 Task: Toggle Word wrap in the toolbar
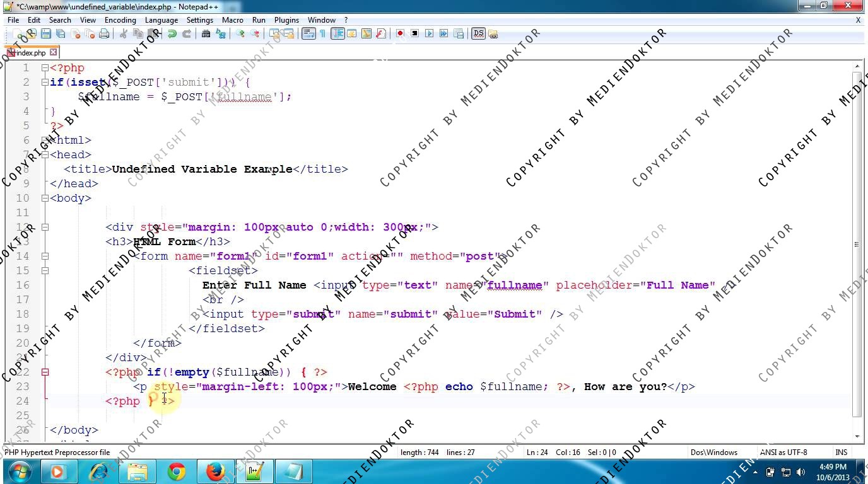coord(308,34)
